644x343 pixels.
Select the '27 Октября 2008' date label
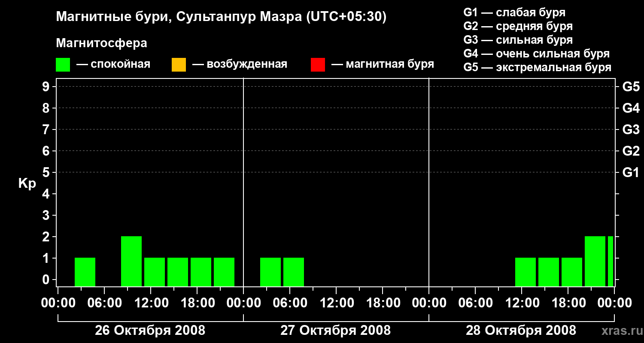[335, 331]
